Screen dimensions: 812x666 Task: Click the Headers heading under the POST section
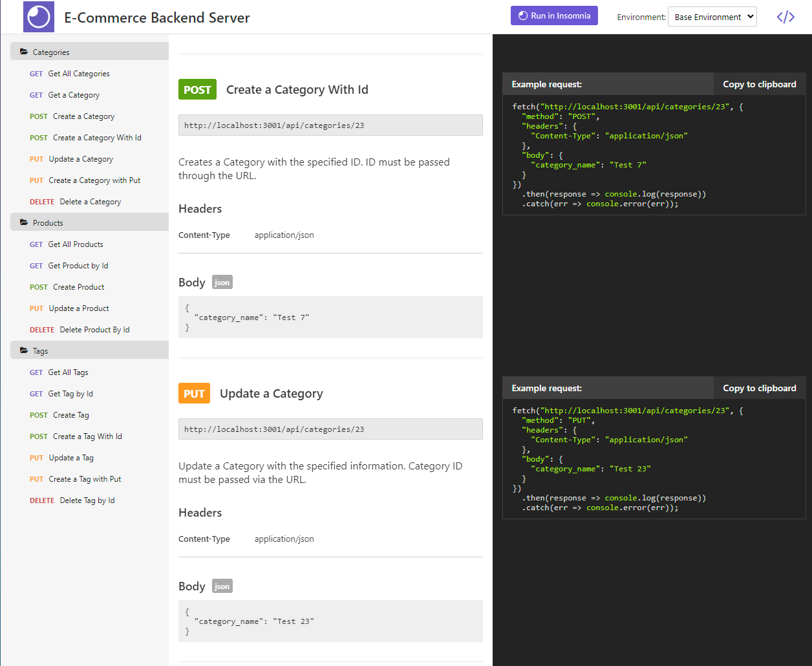[x=200, y=209]
